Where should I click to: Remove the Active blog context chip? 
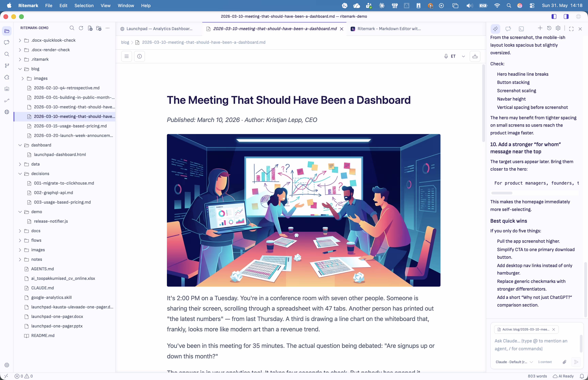[554, 329]
